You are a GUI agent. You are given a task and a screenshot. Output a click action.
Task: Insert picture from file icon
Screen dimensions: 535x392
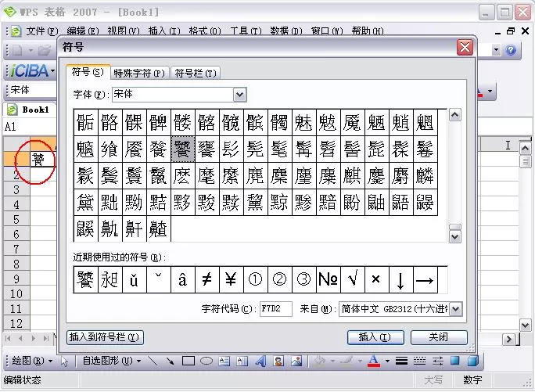[x=296, y=361]
